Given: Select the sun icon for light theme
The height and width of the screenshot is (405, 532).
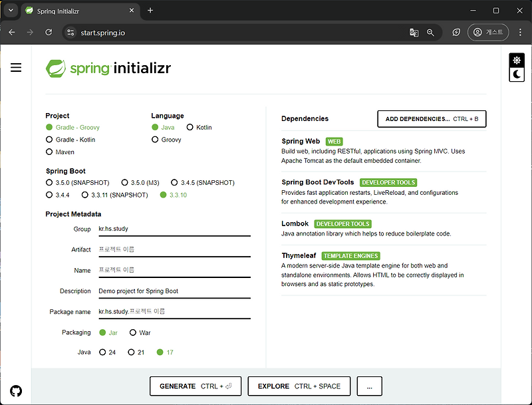Looking at the screenshot, I should 517,60.
